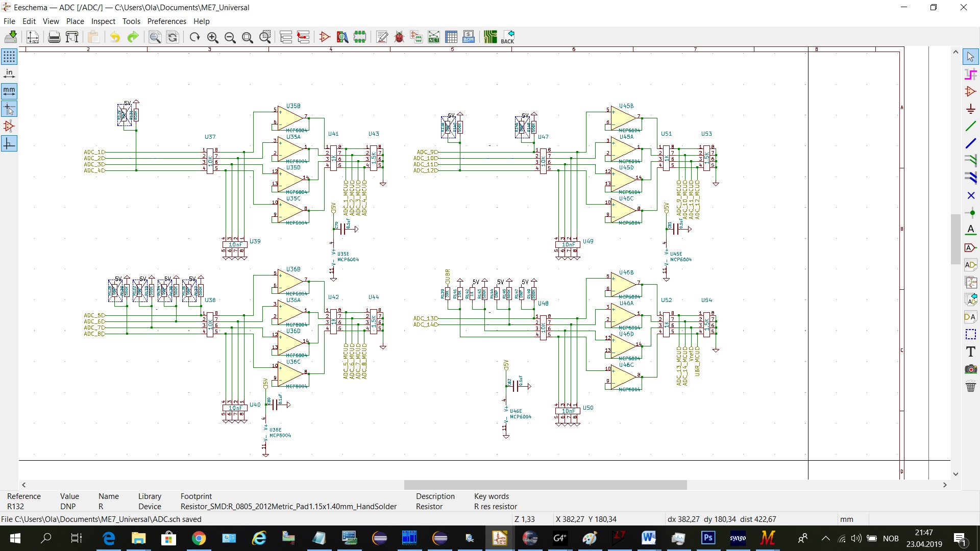The height and width of the screenshot is (551, 980).
Task: Open the Preferences dropdown menu
Action: 166,21
